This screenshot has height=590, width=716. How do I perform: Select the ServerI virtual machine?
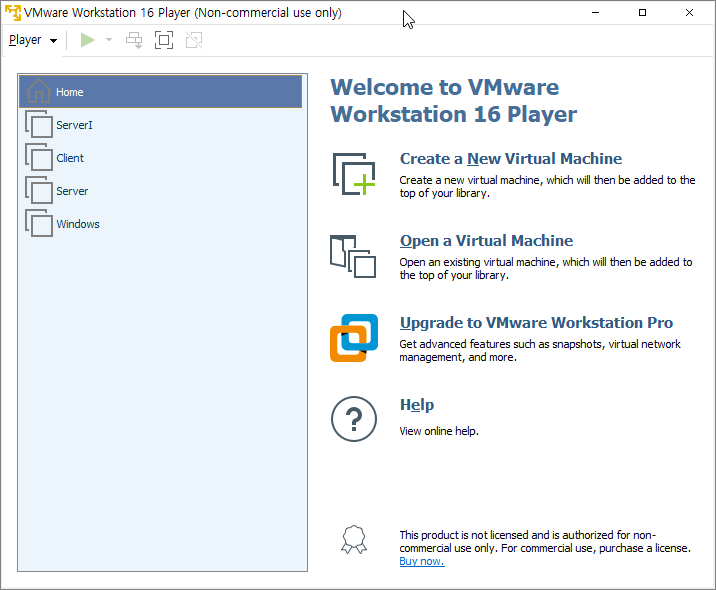click(160, 125)
